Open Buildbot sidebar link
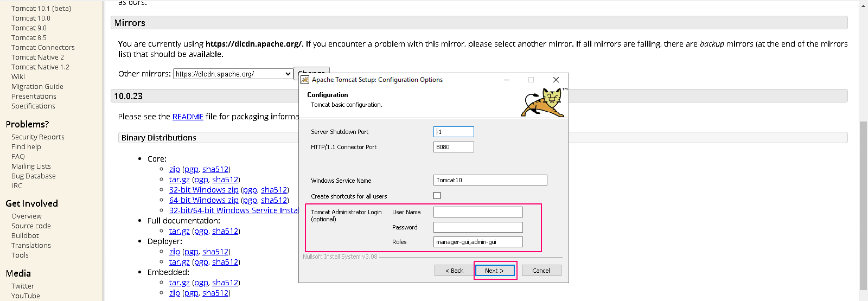Viewport: 868px width, 301px height. 25,236
